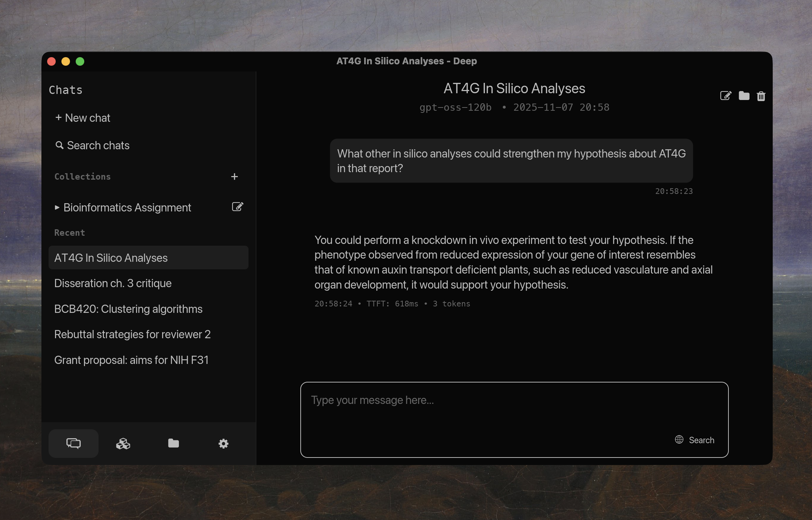812x520 pixels.
Task: Click Search chats
Action: point(92,145)
